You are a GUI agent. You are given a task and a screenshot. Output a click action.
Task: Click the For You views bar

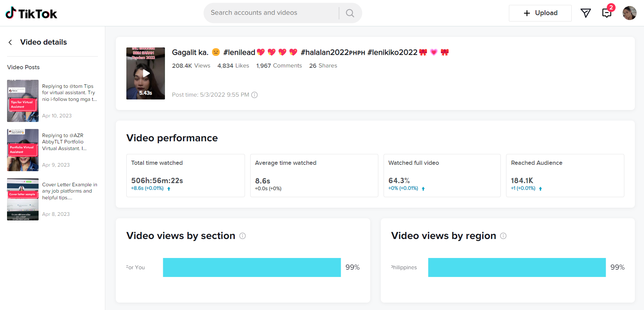click(x=252, y=267)
